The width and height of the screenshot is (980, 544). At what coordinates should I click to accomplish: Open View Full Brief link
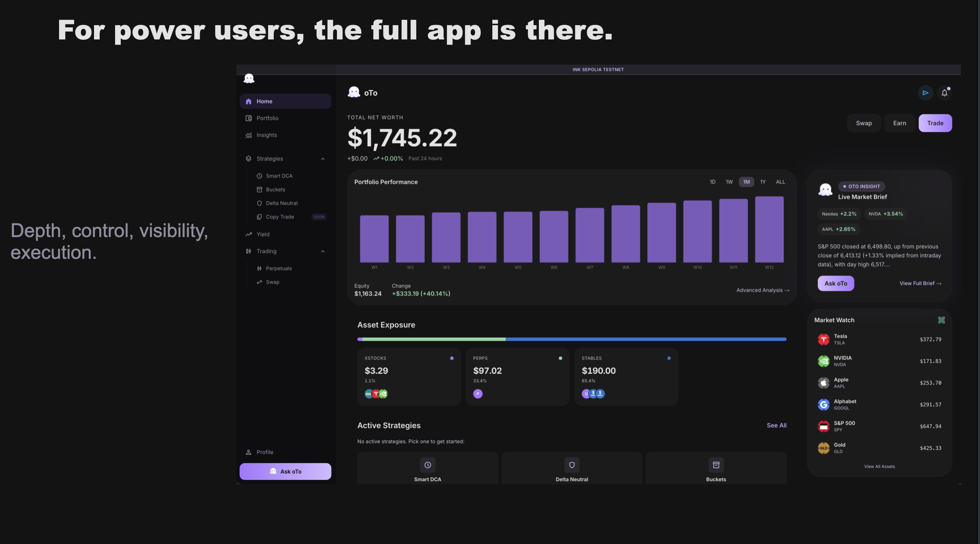click(920, 283)
